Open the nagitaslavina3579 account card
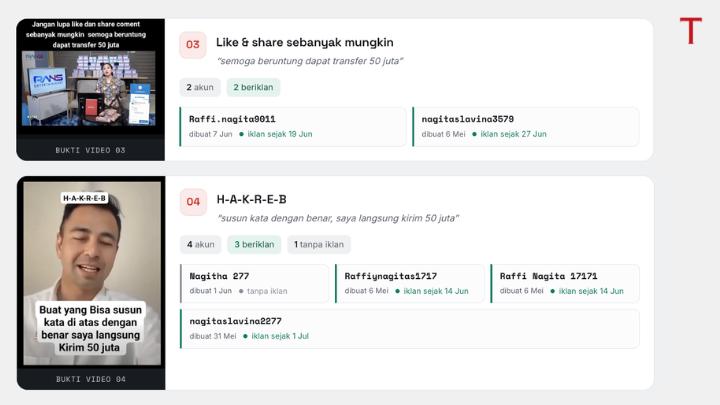 point(525,127)
